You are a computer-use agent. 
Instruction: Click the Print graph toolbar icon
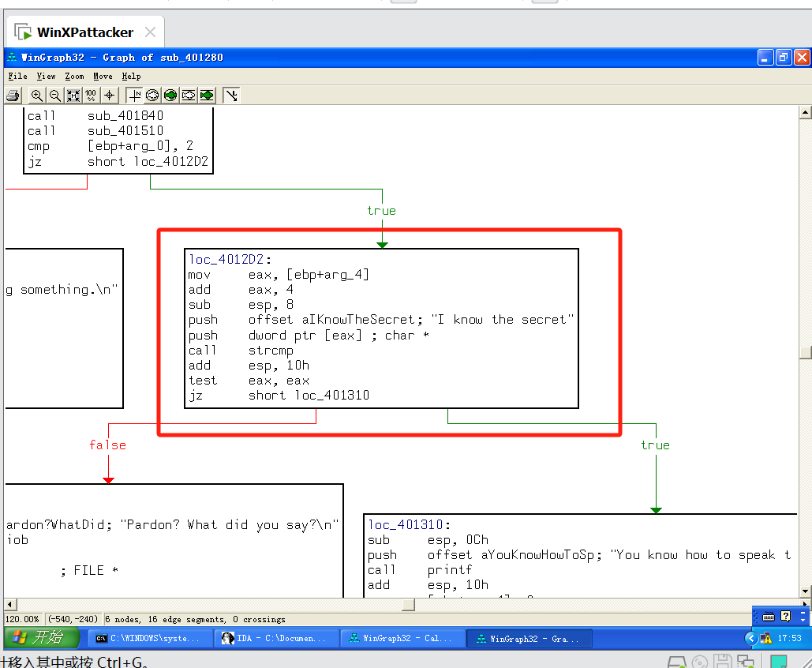pos(13,96)
